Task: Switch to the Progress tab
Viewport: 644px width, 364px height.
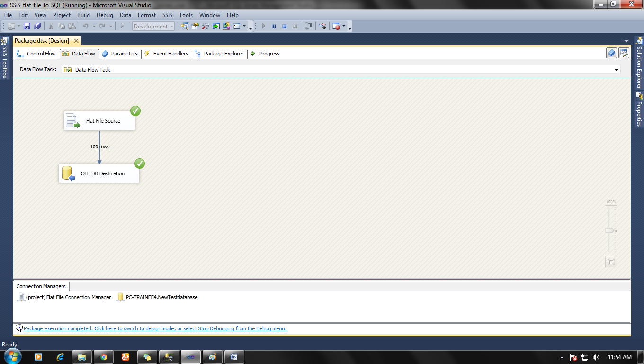Action: pyautogui.click(x=265, y=54)
